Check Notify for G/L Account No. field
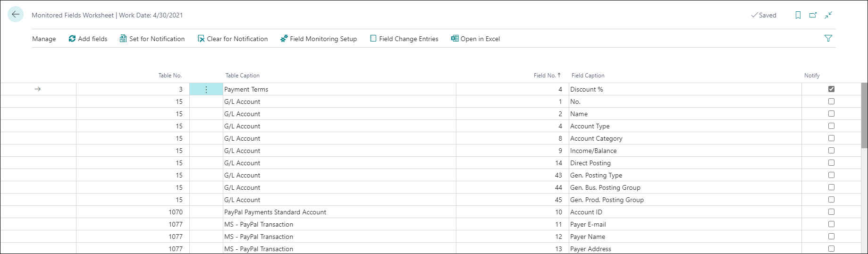Viewport: 868px width, 254px height. tap(831, 101)
